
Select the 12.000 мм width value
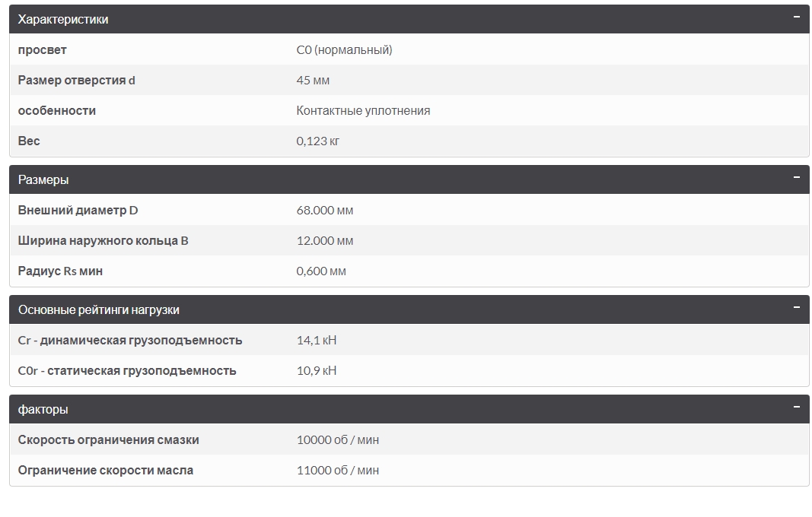pyautogui.click(x=325, y=241)
